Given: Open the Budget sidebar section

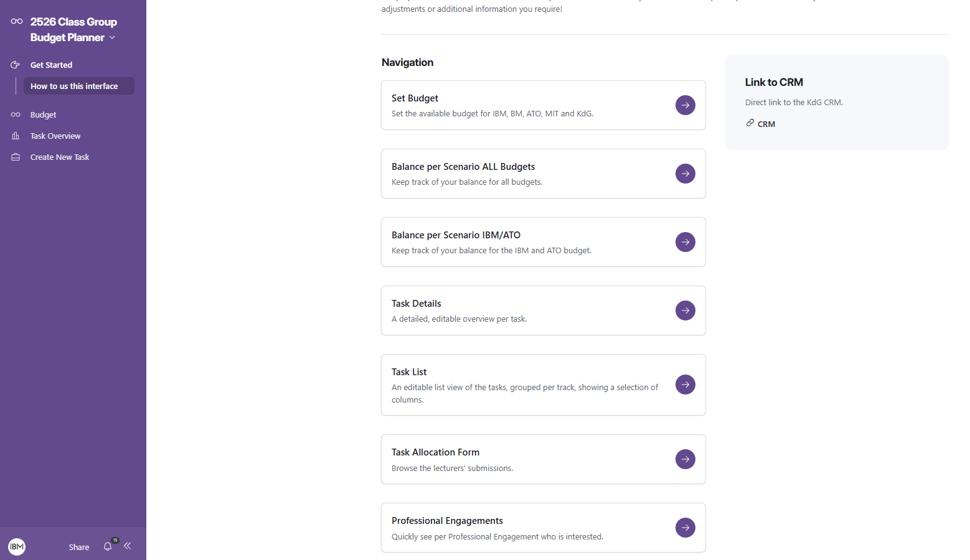Looking at the screenshot, I should click(x=43, y=114).
